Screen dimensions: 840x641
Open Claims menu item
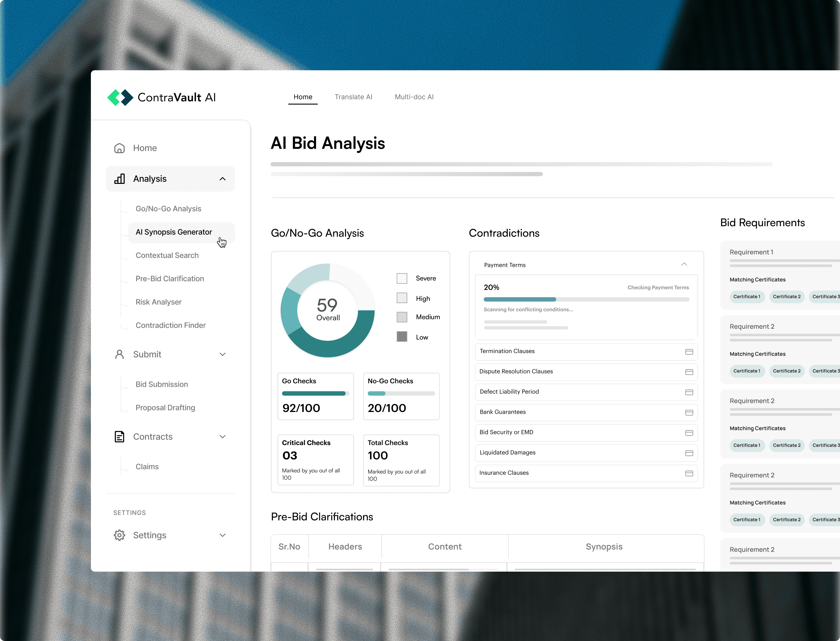pyautogui.click(x=147, y=467)
